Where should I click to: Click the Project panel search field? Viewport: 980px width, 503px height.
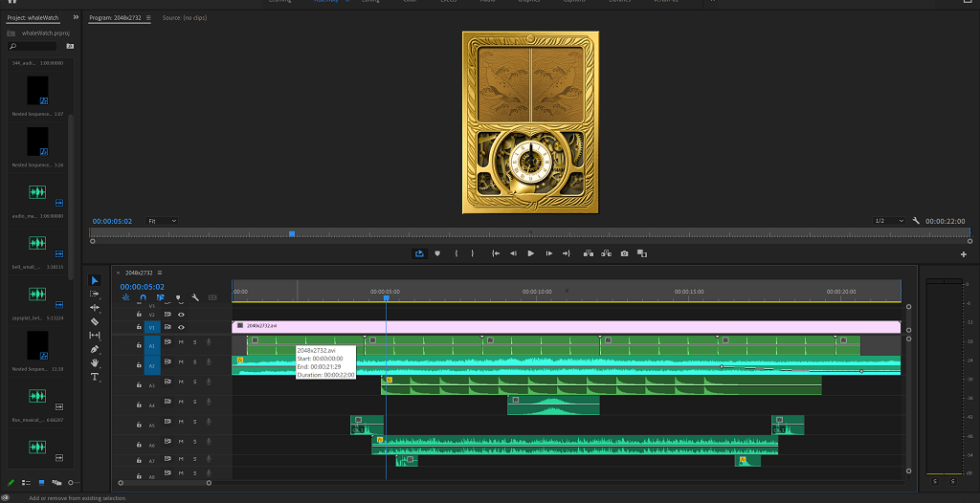(x=33, y=46)
